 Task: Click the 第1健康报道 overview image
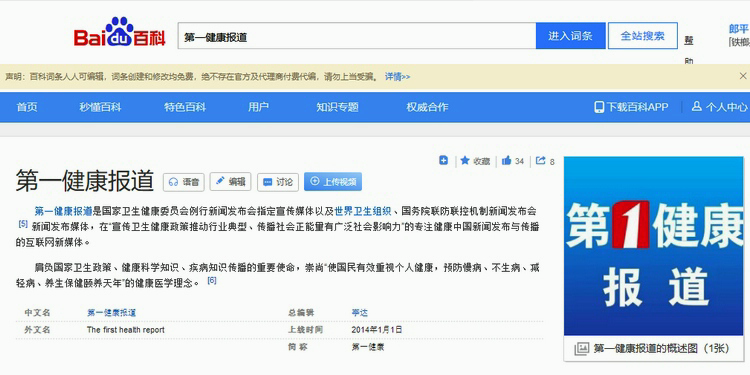653,246
